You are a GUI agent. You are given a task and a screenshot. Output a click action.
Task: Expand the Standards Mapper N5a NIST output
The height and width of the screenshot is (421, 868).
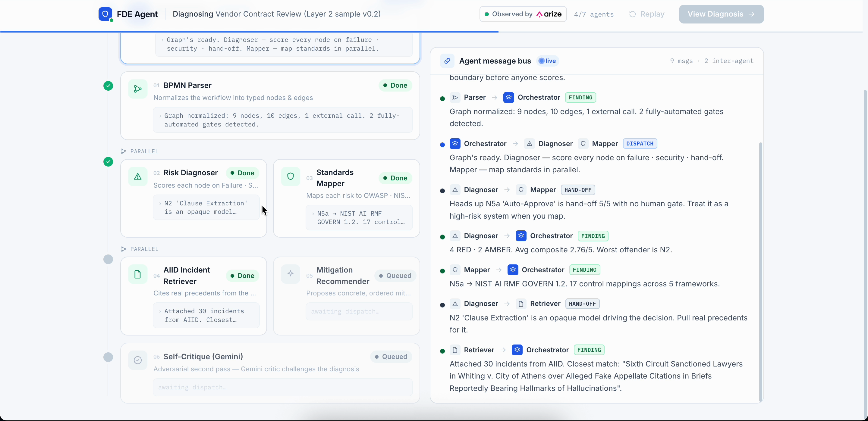pos(359,217)
